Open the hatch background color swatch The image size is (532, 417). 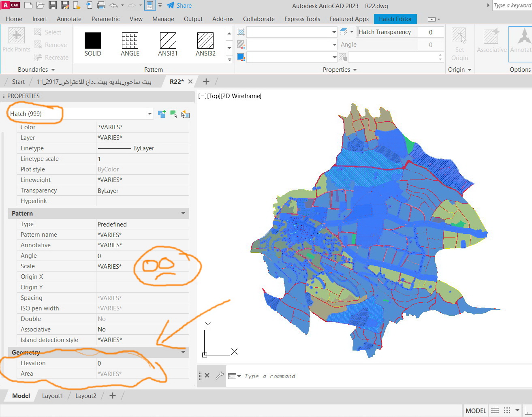tap(241, 57)
